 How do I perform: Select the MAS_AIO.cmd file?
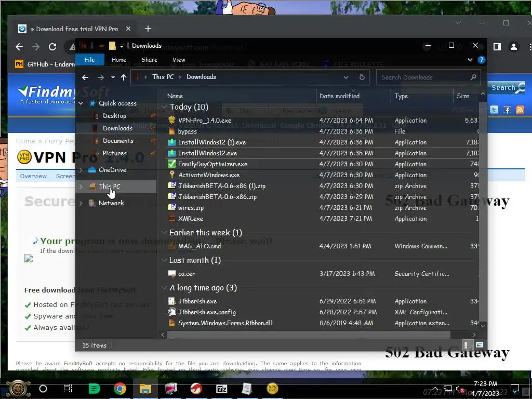coord(199,246)
